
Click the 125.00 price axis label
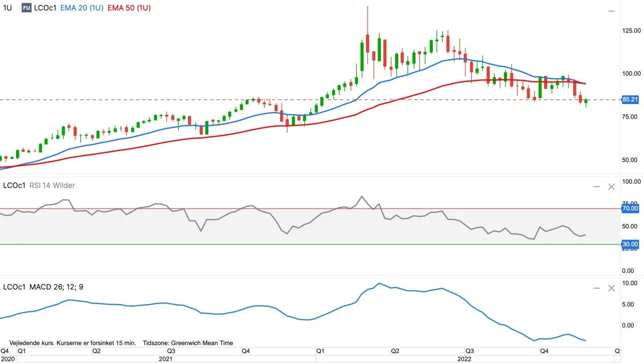(631, 31)
